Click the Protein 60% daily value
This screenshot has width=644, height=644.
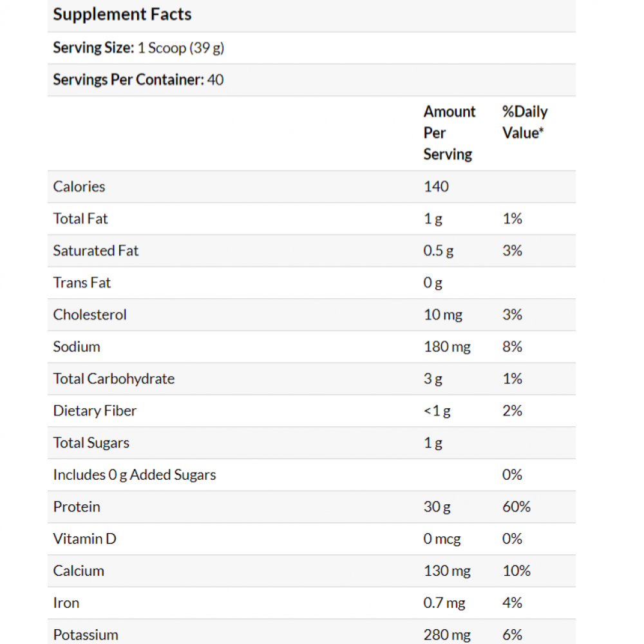point(516,507)
